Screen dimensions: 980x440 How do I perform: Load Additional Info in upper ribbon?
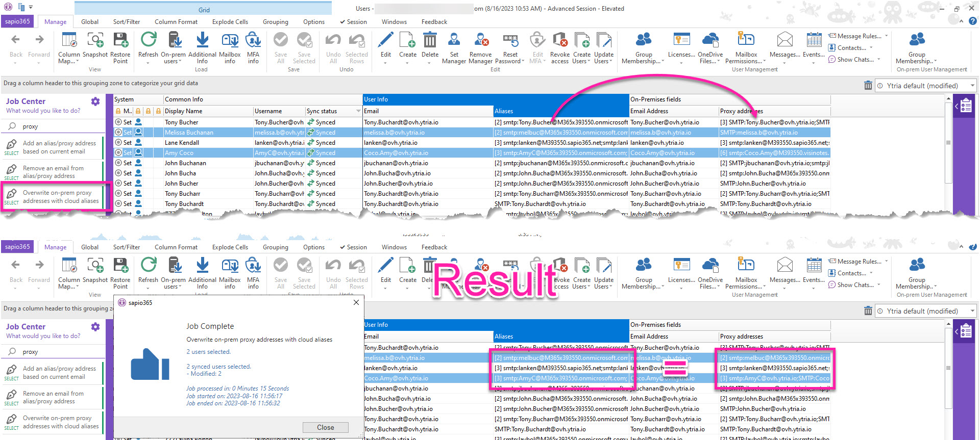(x=202, y=47)
